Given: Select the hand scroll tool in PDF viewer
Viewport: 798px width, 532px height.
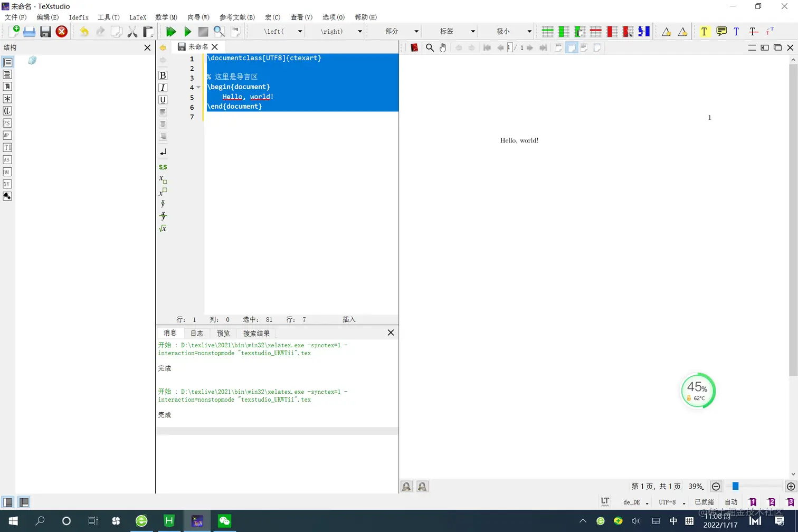Looking at the screenshot, I should tap(443, 47).
